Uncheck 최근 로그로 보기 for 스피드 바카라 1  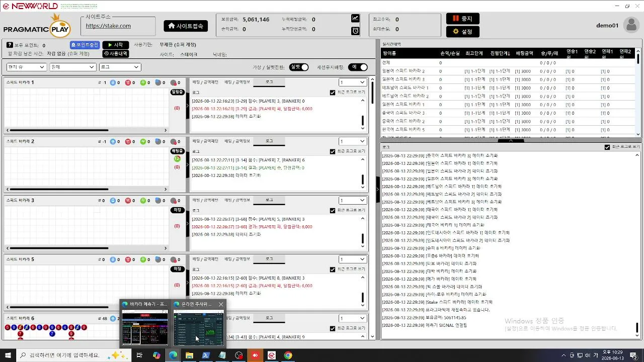[x=333, y=93]
